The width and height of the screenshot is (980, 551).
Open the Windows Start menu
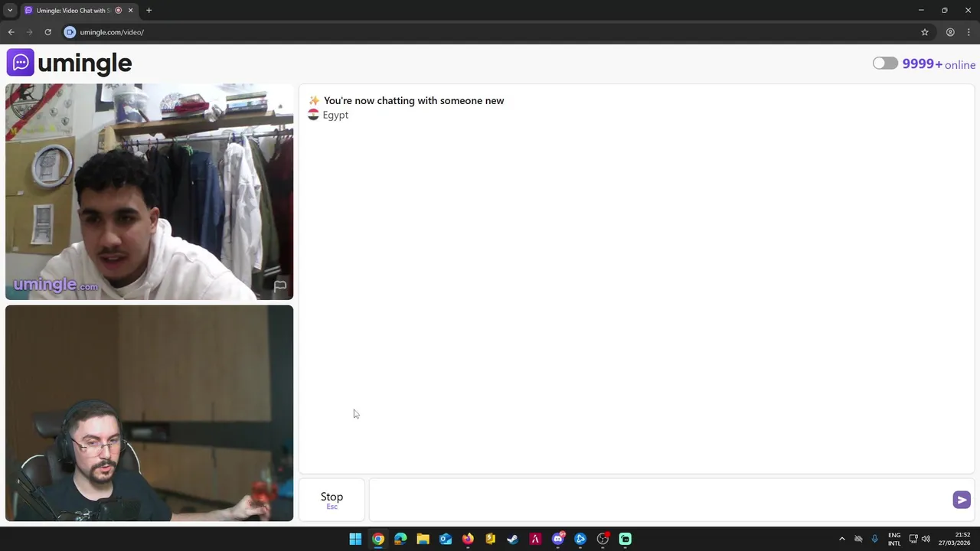(355, 539)
